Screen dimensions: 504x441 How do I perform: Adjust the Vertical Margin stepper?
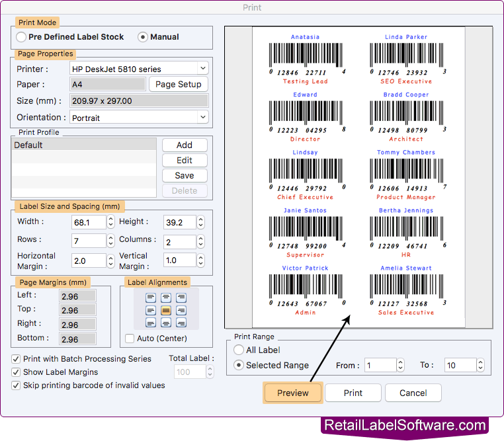[x=200, y=260]
